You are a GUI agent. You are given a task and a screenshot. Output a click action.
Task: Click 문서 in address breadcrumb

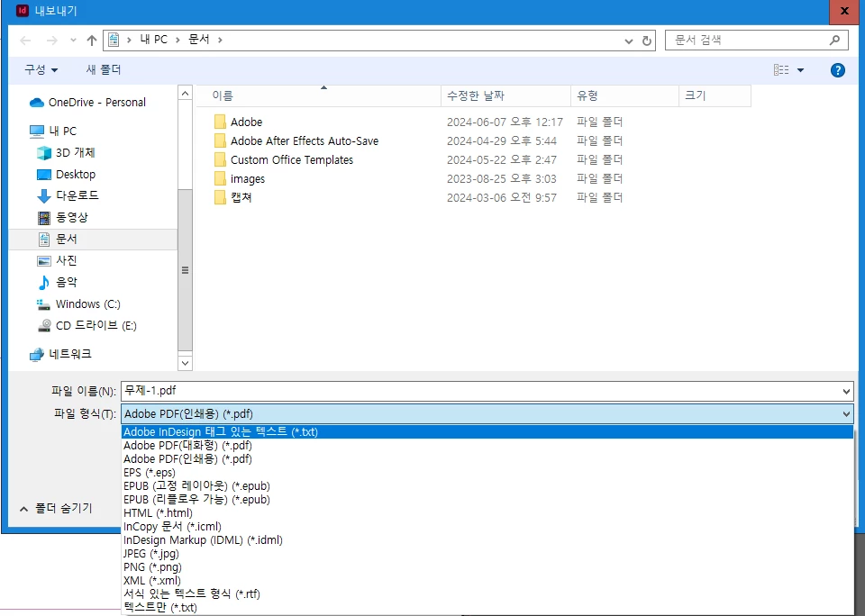coord(198,40)
